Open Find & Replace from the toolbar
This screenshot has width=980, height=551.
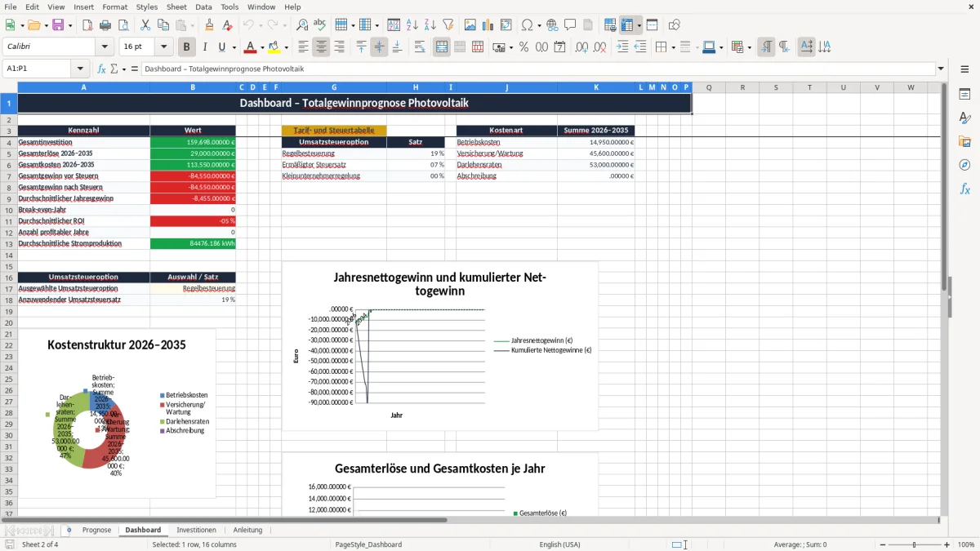pyautogui.click(x=302, y=25)
